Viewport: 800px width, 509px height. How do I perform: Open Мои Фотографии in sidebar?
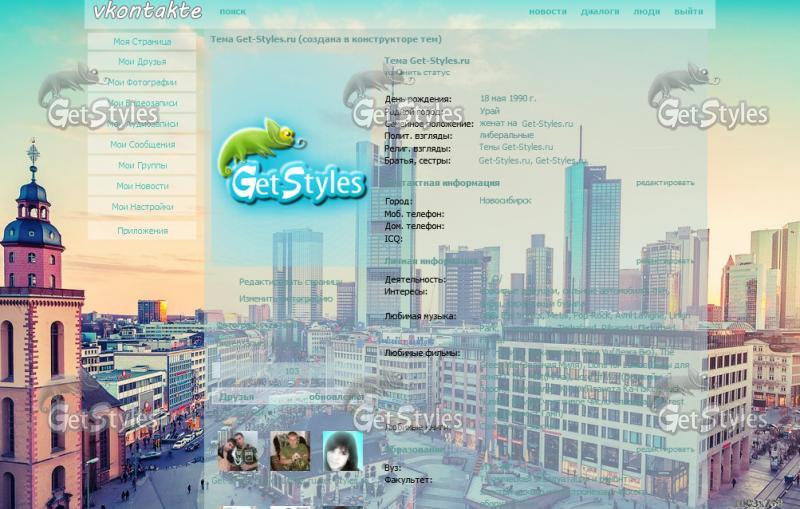point(142,82)
